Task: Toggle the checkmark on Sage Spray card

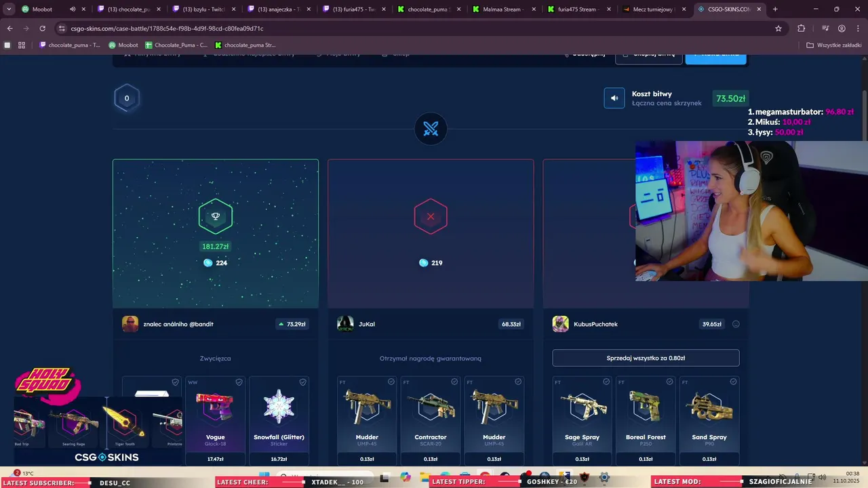Action: 606,382
